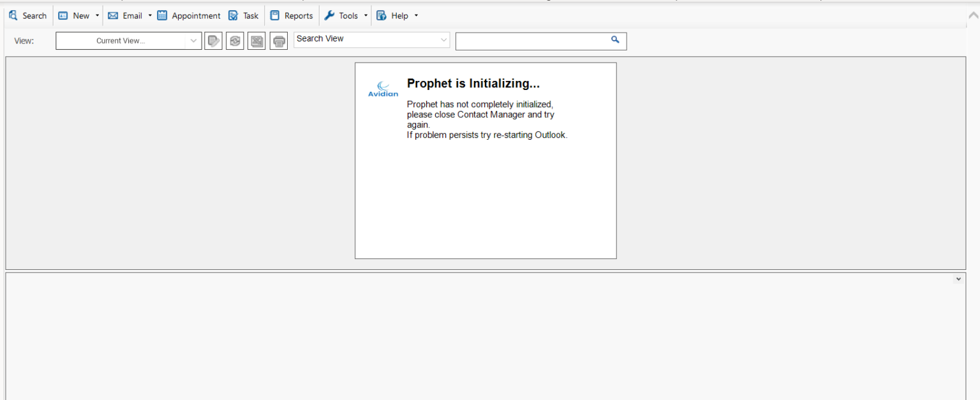
Task: Click the Tools wrench icon
Action: coord(329,15)
